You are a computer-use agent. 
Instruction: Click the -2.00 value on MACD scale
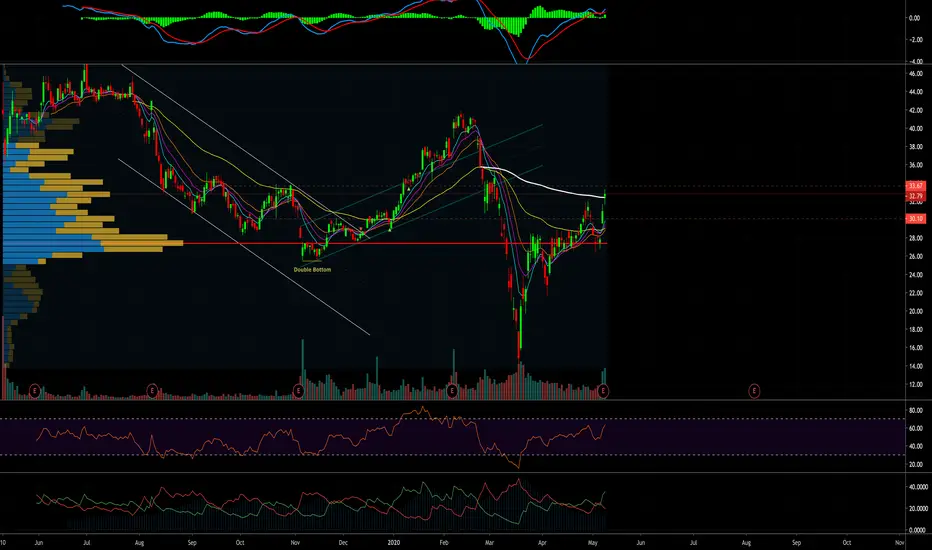[915, 40]
